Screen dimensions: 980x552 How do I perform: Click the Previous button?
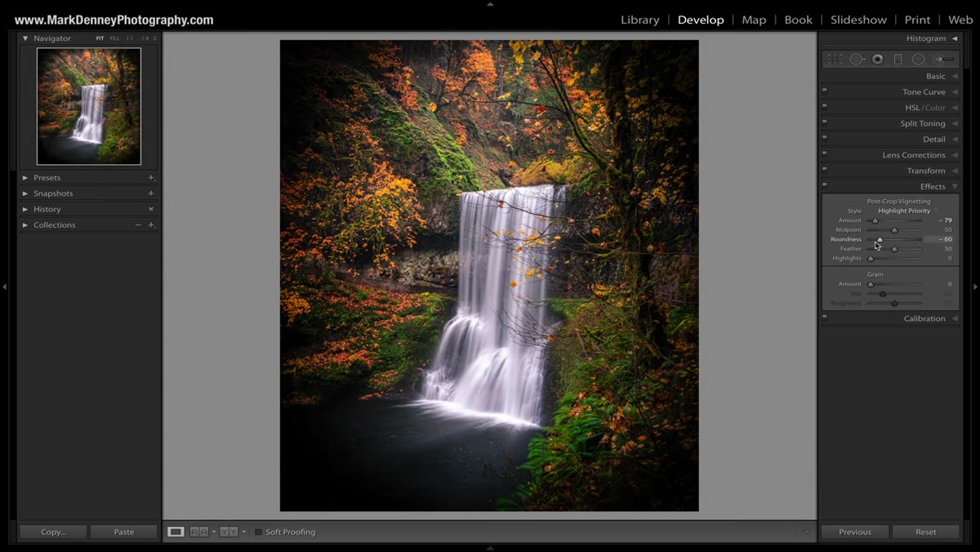855,532
